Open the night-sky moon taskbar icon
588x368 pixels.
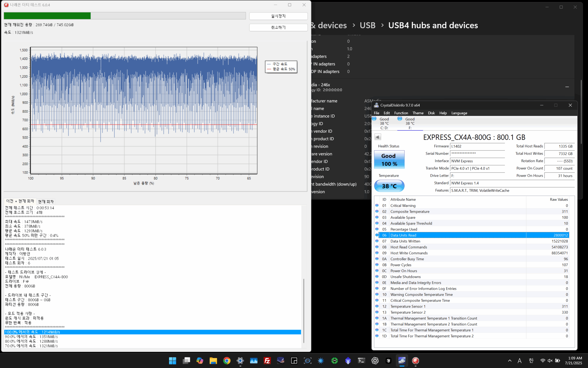point(281,360)
